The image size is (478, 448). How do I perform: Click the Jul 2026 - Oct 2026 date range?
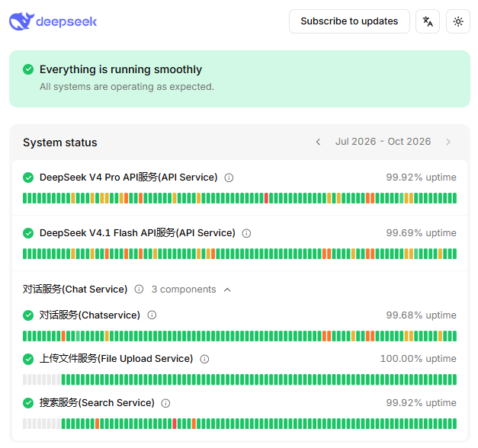(x=383, y=142)
